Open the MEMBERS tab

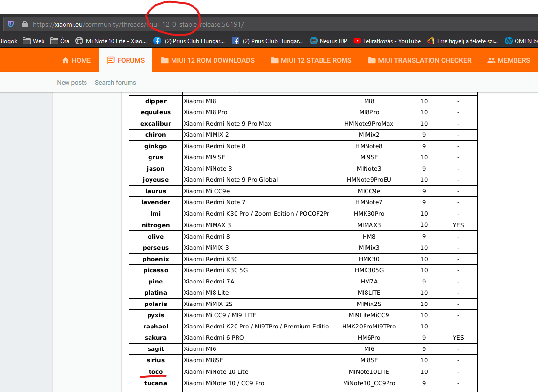click(x=509, y=60)
